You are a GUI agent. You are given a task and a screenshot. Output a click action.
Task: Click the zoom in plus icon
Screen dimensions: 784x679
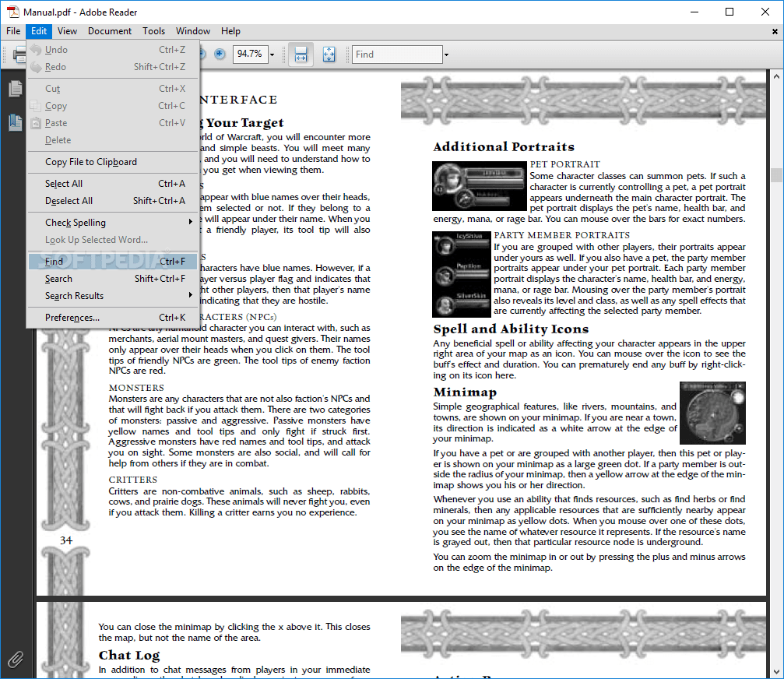click(220, 54)
